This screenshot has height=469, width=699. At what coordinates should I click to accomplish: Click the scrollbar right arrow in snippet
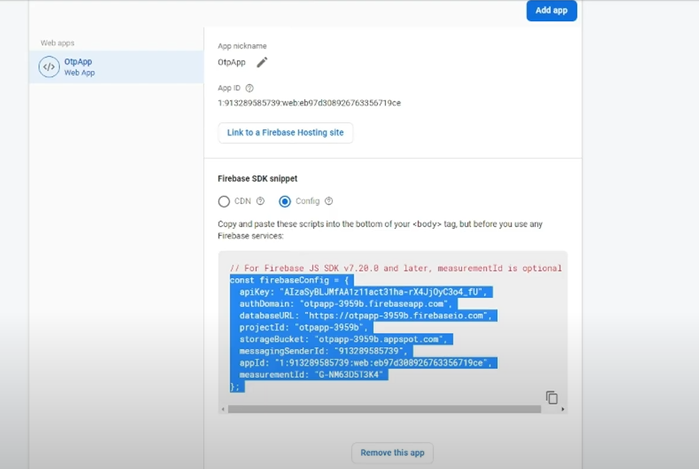pos(563,409)
